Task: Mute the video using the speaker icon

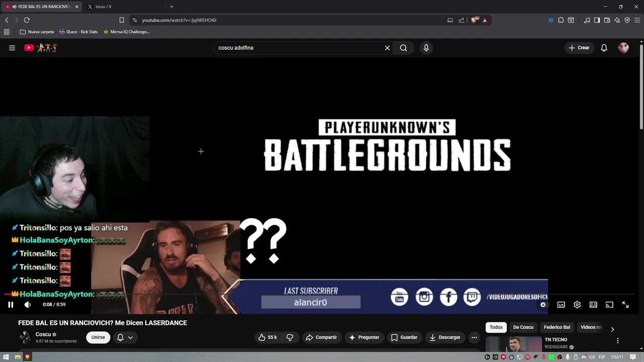Action: tap(27, 305)
